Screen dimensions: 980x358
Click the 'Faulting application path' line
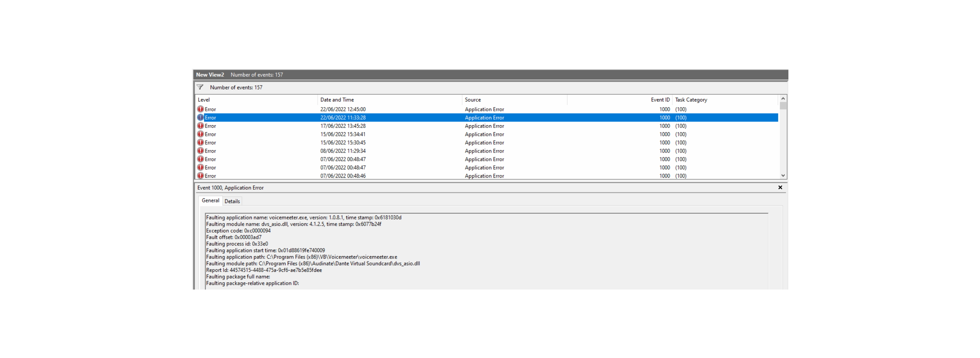pyautogui.click(x=302, y=257)
